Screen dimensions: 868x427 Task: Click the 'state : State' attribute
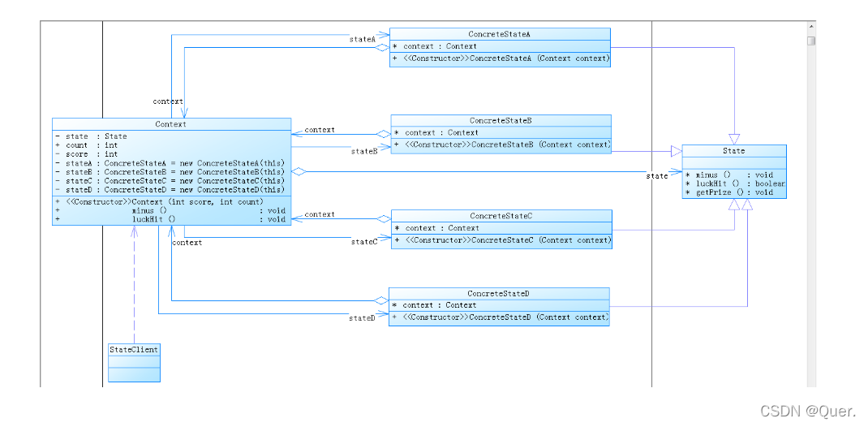[x=92, y=136]
